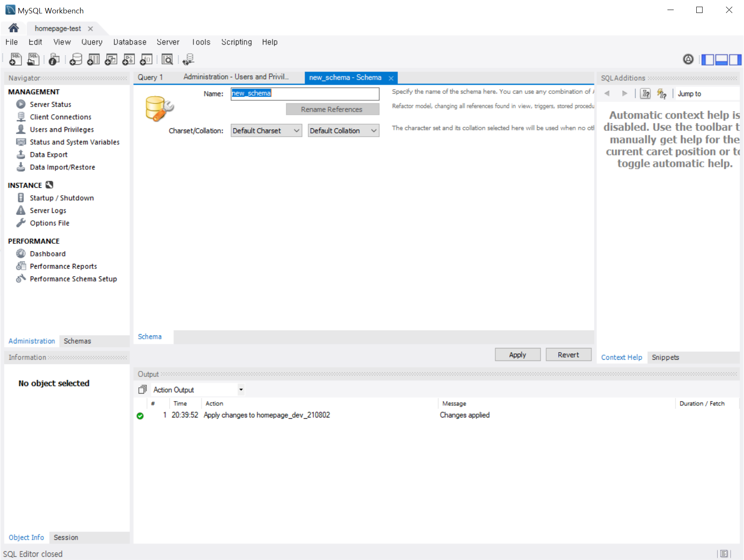Open the Default Collation dropdown
744x560 pixels.
click(x=344, y=130)
